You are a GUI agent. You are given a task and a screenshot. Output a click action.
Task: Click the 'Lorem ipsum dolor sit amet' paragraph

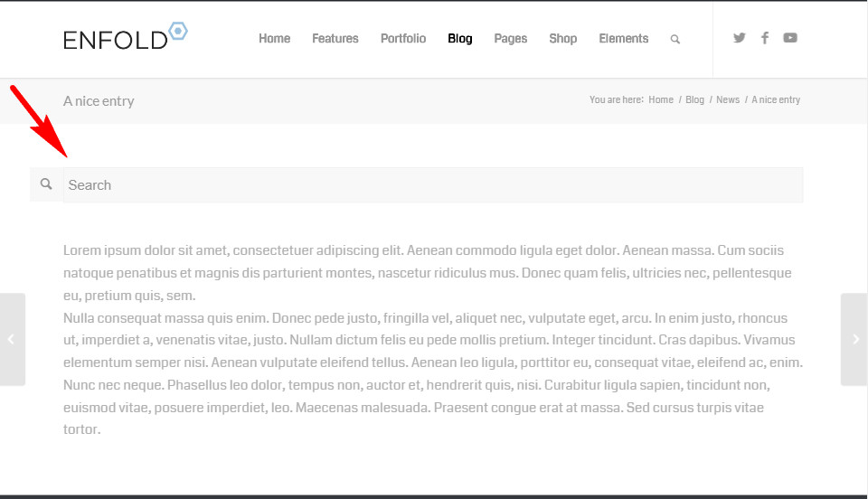click(428, 273)
